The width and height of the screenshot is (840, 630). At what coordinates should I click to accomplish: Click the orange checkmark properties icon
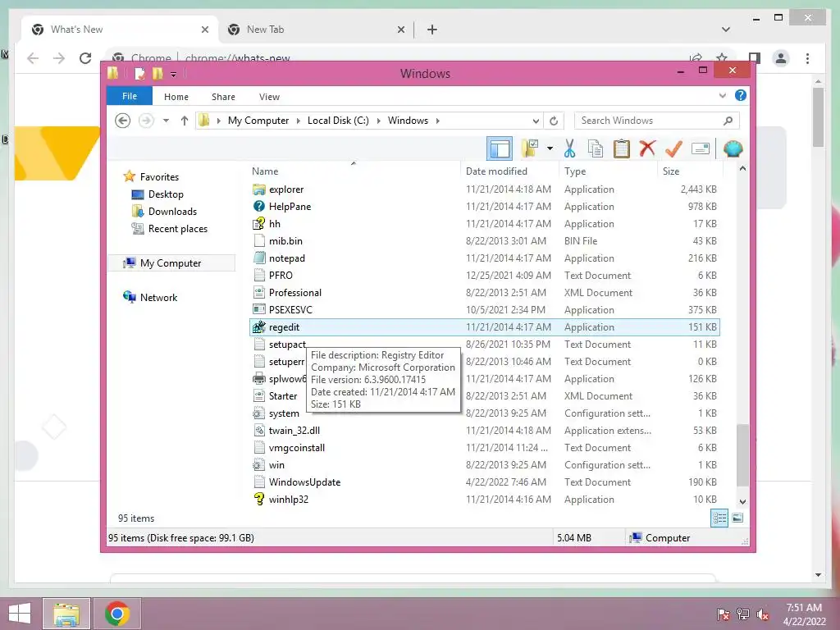(673, 148)
